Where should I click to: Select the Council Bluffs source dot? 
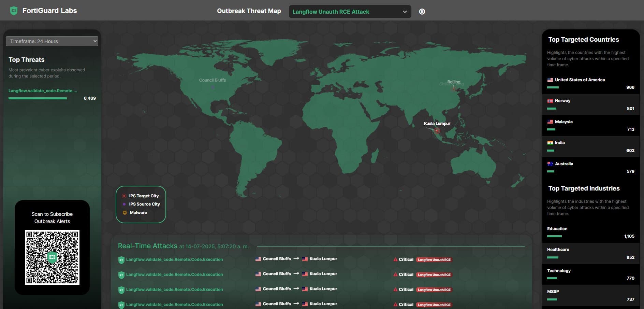click(213, 87)
